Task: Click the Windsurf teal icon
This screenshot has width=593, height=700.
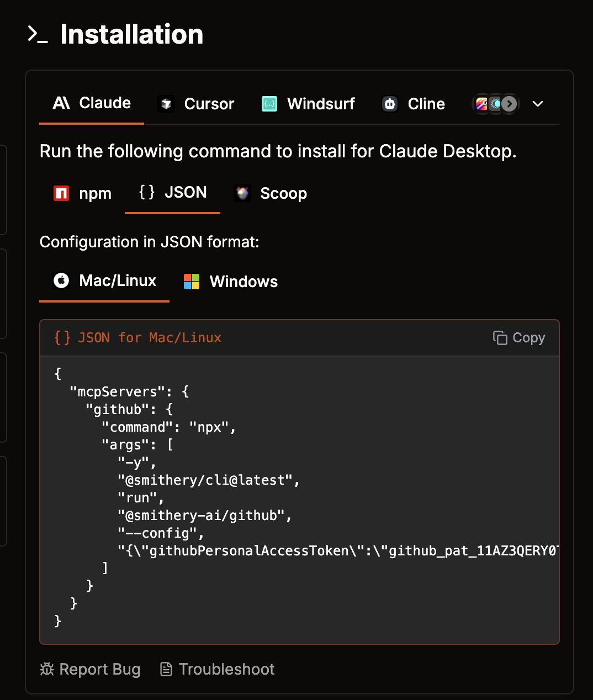Action: click(269, 104)
